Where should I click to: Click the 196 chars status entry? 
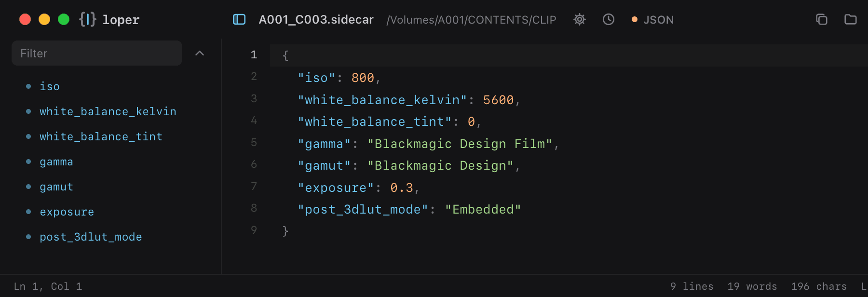coord(819,286)
